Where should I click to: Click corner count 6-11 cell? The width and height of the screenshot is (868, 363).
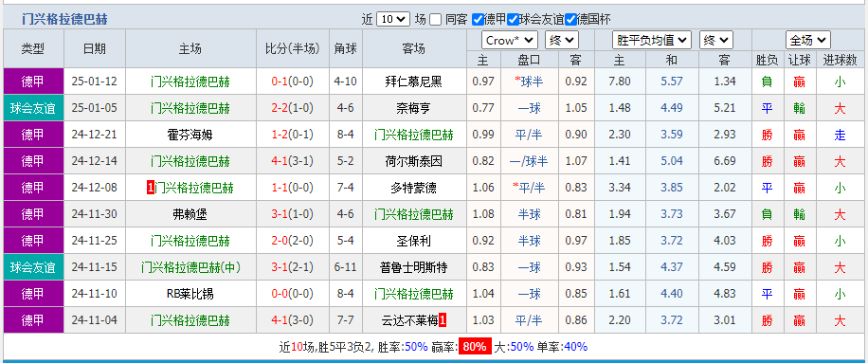(346, 267)
